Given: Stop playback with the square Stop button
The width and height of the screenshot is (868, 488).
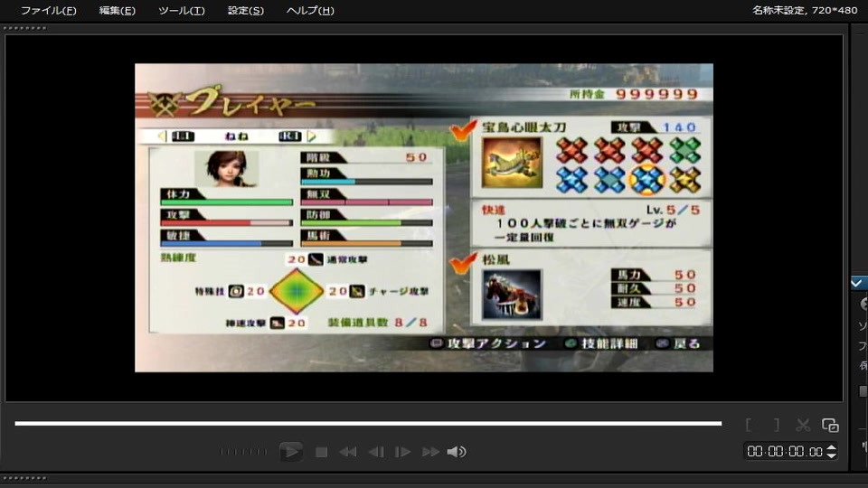Looking at the screenshot, I should click(321, 452).
